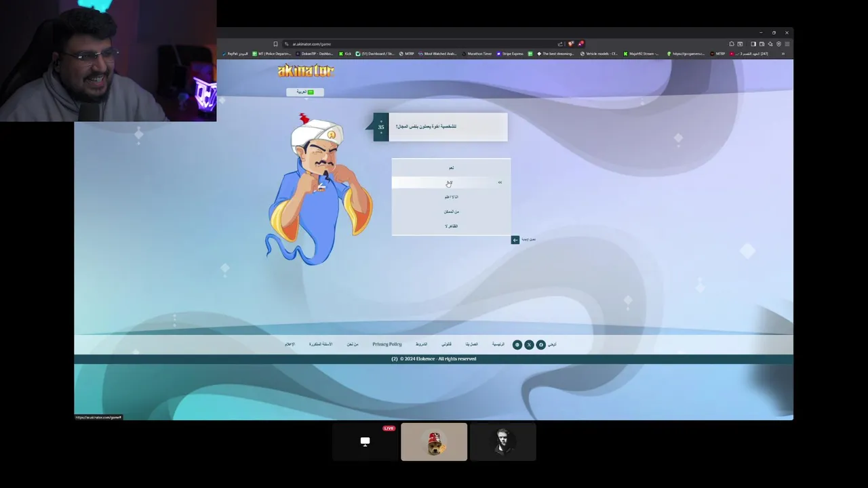Choose the highlighted second answer, لا (No)
Screen dimensions: 868x488
coord(451,183)
